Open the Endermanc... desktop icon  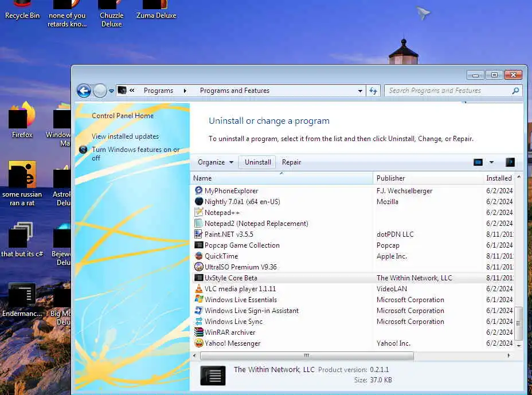(x=22, y=300)
